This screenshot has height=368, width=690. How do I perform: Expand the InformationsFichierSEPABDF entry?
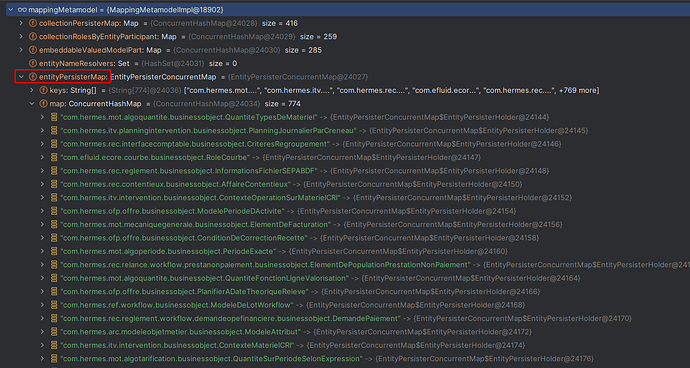(x=43, y=171)
